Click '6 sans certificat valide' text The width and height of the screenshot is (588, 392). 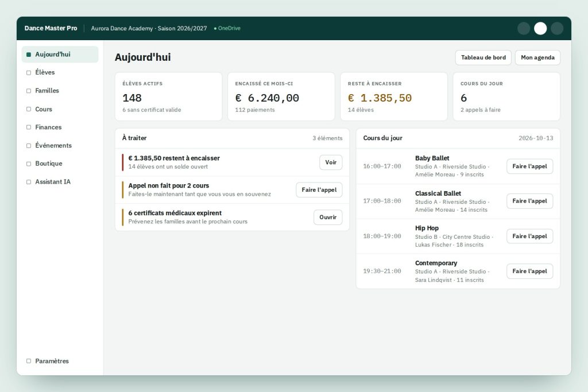pos(152,110)
